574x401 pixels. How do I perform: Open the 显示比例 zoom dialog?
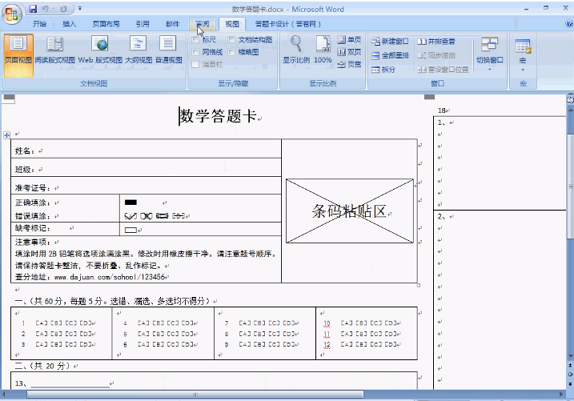tap(296, 49)
